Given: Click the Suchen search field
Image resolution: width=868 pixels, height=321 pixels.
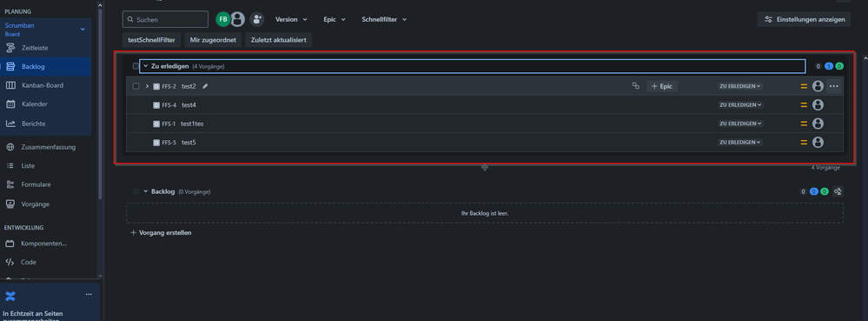Looking at the screenshot, I should 165,19.
